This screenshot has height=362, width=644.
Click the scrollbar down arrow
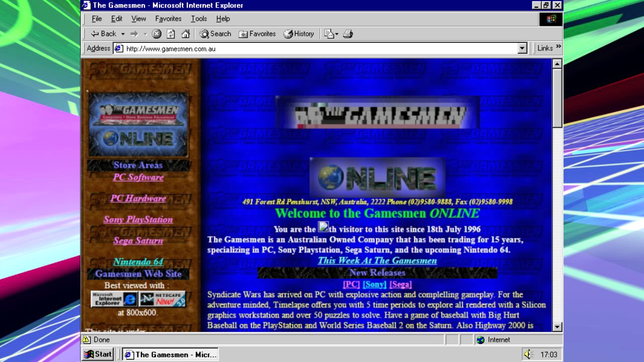coord(557,326)
